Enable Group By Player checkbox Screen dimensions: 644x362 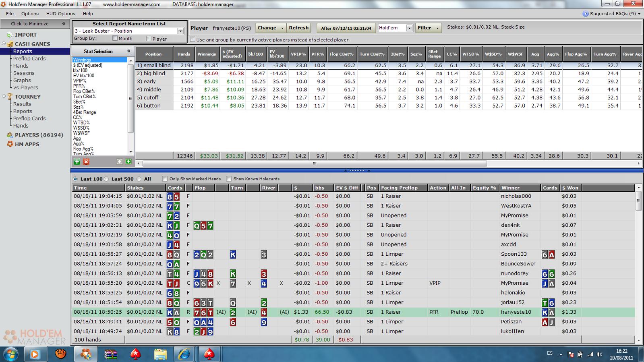149,39
